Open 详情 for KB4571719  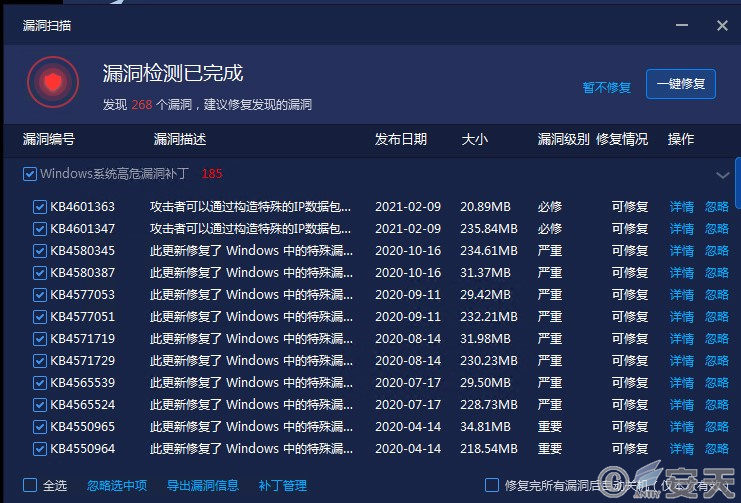[x=681, y=338]
